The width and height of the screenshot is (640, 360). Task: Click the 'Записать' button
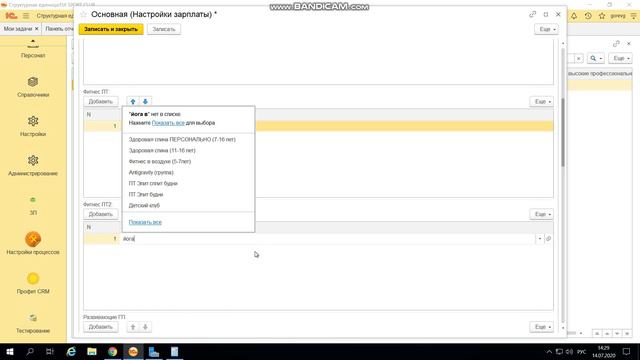(164, 29)
